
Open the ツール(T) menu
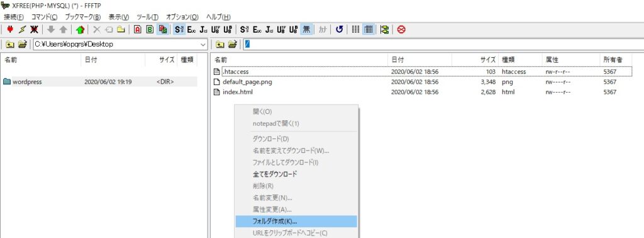tap(147, 17)
